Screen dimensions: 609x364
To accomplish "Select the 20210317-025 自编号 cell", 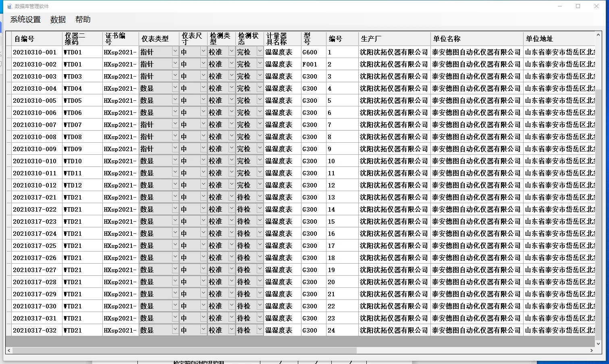I will [37, 245].
